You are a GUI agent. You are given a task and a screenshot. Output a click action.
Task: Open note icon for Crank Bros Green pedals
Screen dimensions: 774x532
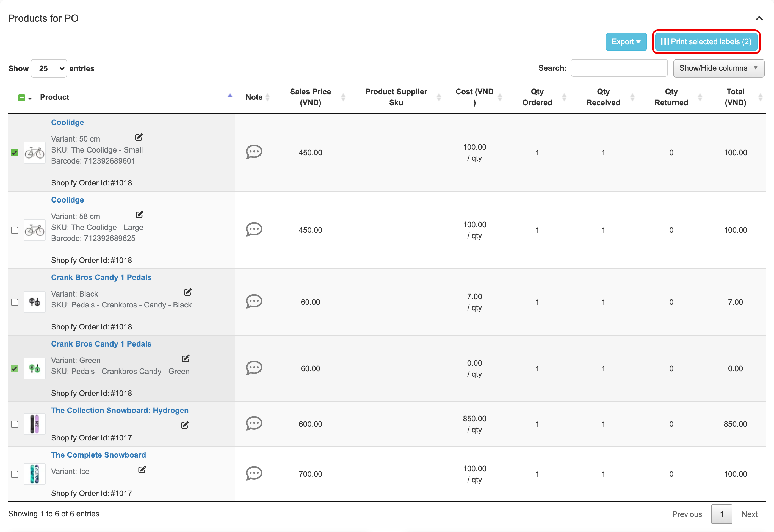click(x=254, y=368)
